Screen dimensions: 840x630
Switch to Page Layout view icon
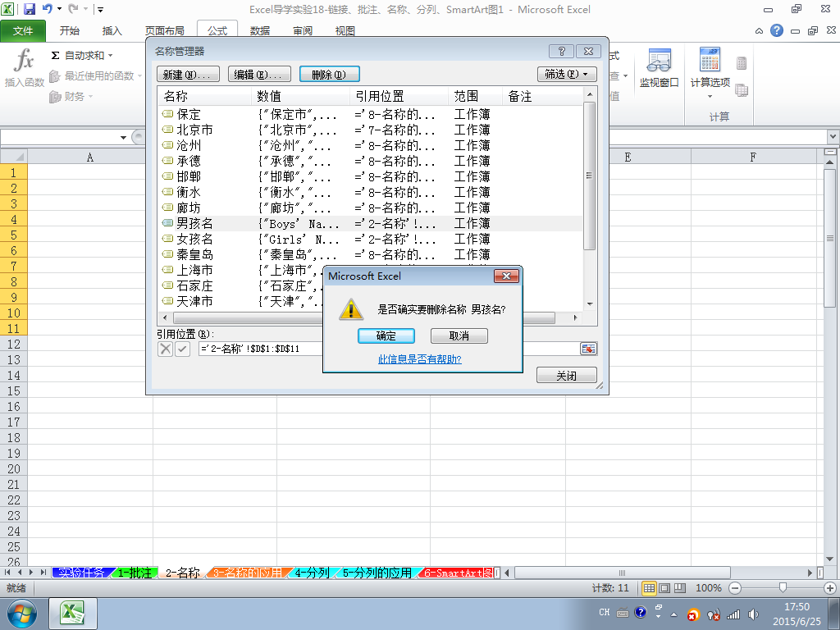[x=664, y=588]
